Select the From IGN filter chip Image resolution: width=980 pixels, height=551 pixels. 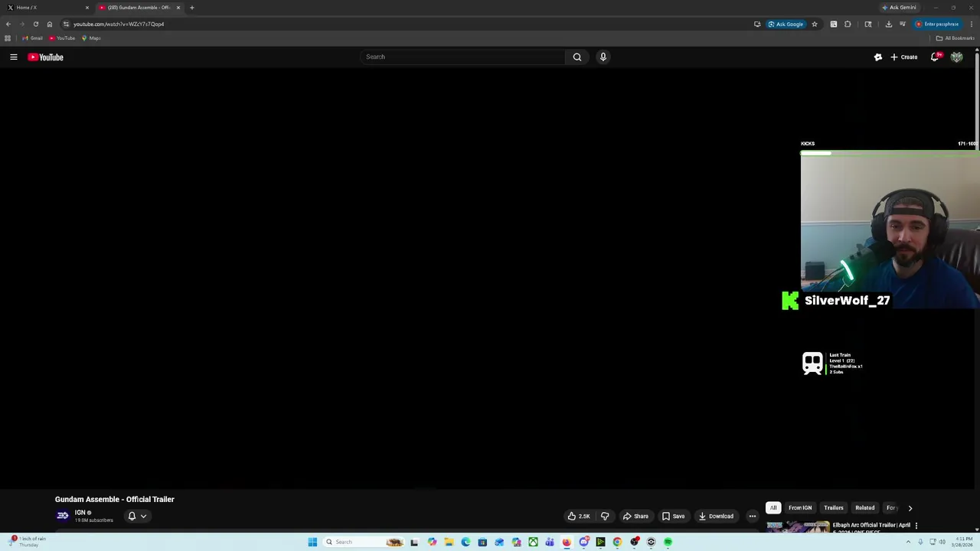click(800, 508)
